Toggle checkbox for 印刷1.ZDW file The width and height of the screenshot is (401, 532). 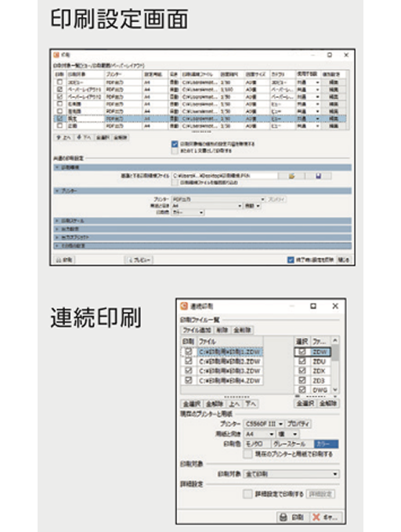[189, 352]
